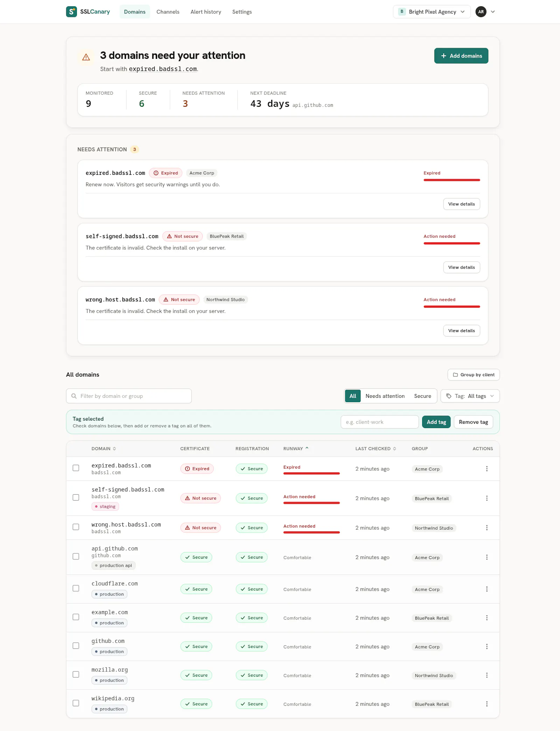Click the production api tag on api.github.com
Screen dimensions: 560x731
[x=113, y=565]
